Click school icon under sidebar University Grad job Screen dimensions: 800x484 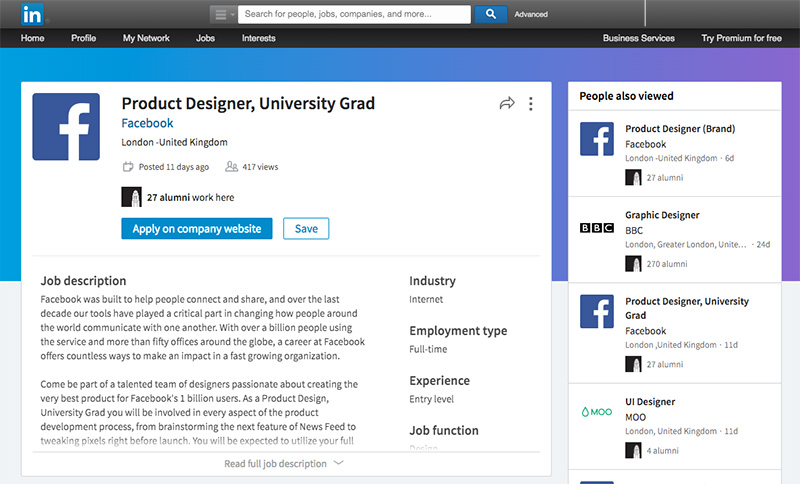pyautogui.click(x=633, y=364)
